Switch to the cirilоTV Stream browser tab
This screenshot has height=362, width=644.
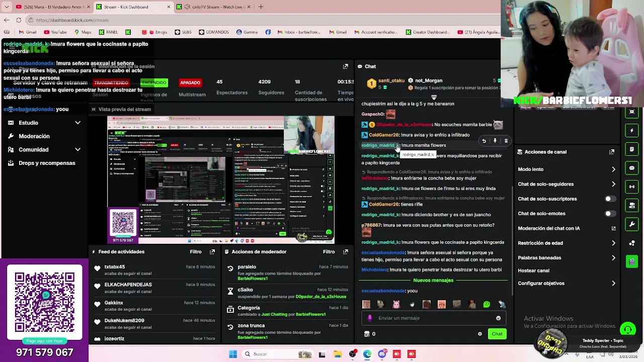point(214,7)
